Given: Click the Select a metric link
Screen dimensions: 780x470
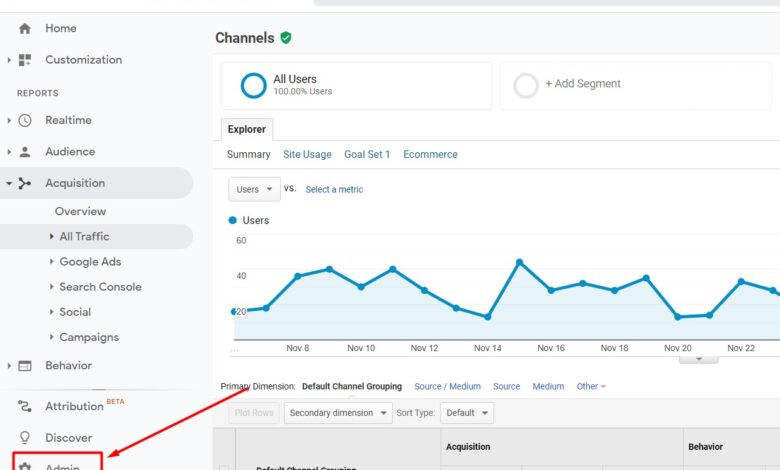Looking at the screenshot, I should point(334,189).
